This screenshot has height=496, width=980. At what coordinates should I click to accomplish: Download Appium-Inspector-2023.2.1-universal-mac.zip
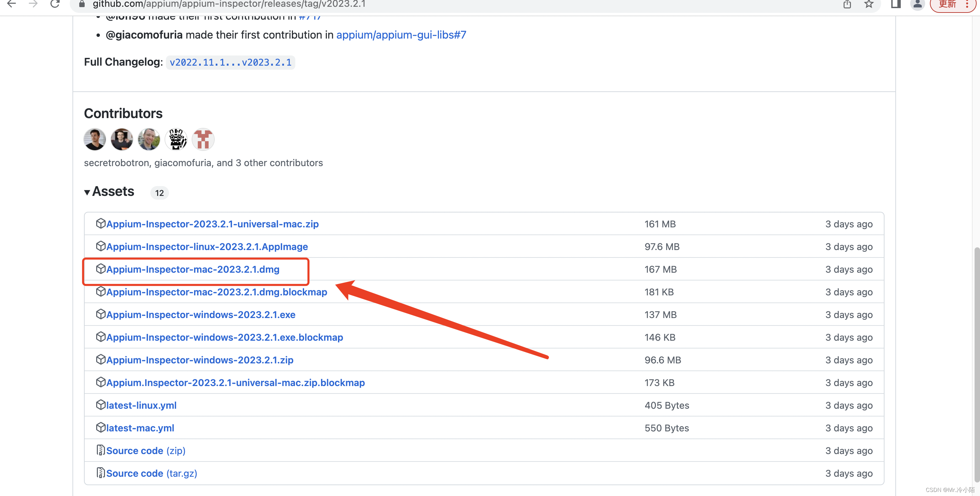click(x=212, y=224)
